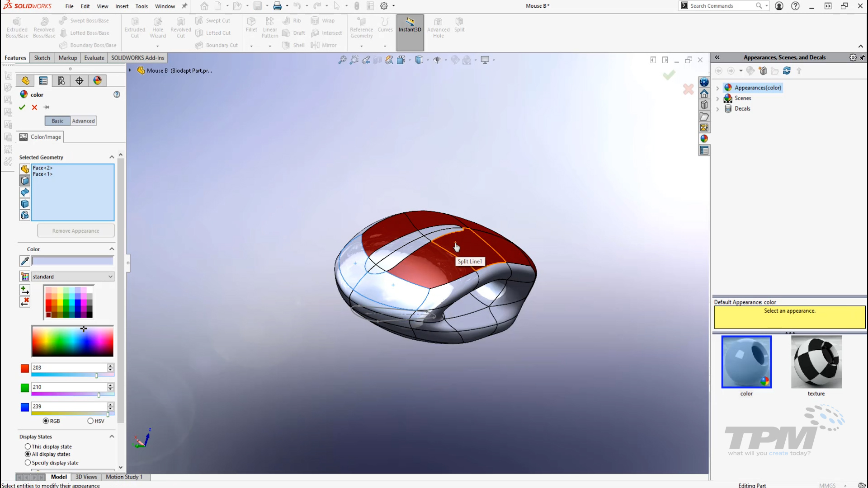This screenshot has height=488, width=868.
Task: Collapse the Selected Geometry section
Action: coord(111,157)
